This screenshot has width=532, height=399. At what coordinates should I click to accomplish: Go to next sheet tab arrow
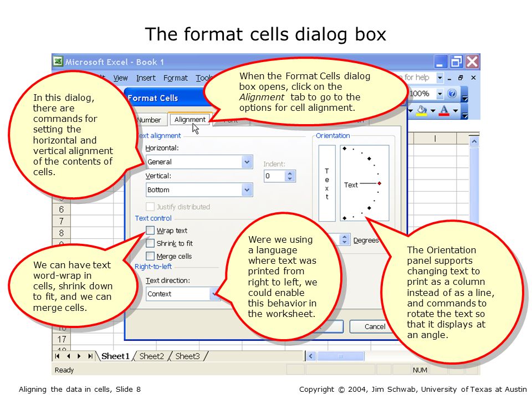[79, 356]
